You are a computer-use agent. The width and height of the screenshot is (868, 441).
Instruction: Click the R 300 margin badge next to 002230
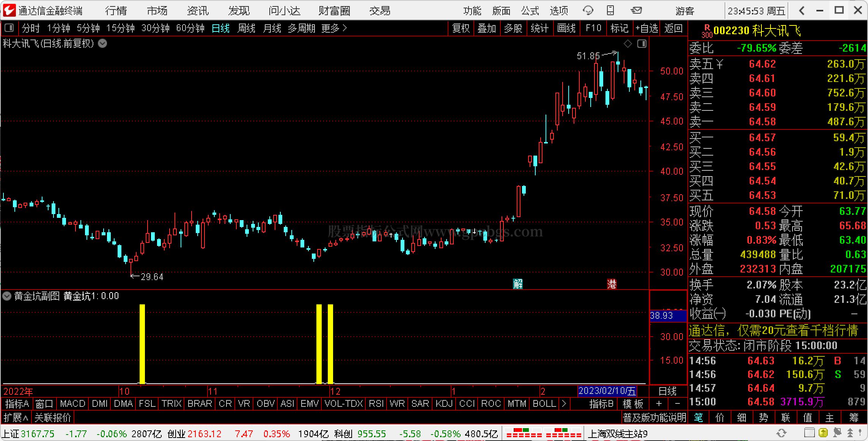[707, 31]
